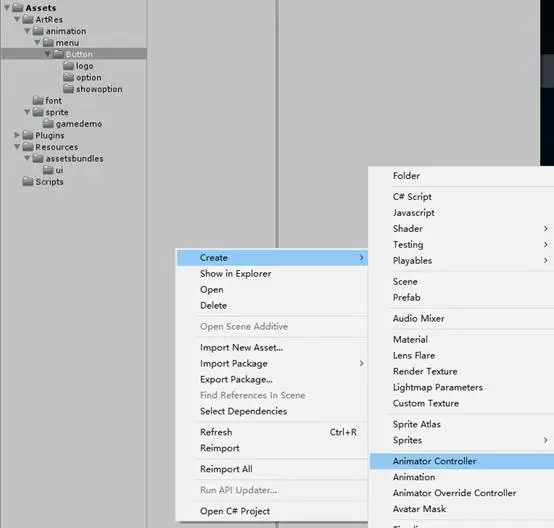Click the sprite folder icon
The height and width of the screenshot is (528, 554).
point(38,112)
